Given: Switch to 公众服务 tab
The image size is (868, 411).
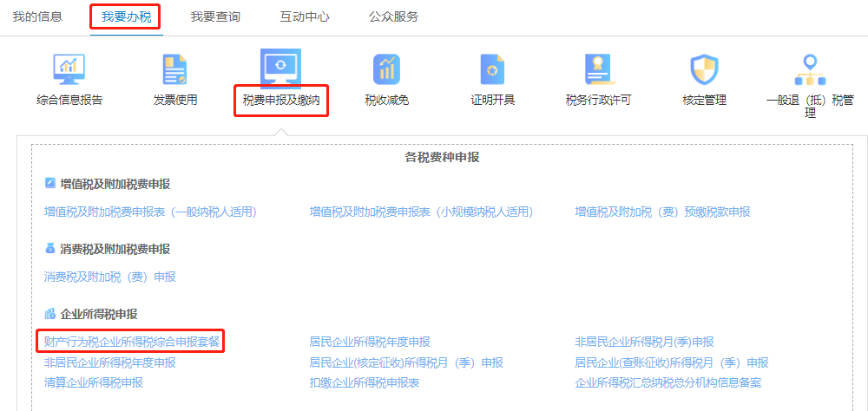Looking at the screenshot, I should click(x=393, y=16).
